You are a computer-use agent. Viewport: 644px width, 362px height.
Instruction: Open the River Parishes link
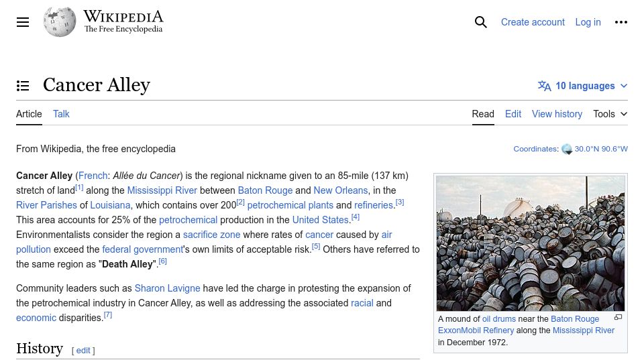(x=46, y=205)
